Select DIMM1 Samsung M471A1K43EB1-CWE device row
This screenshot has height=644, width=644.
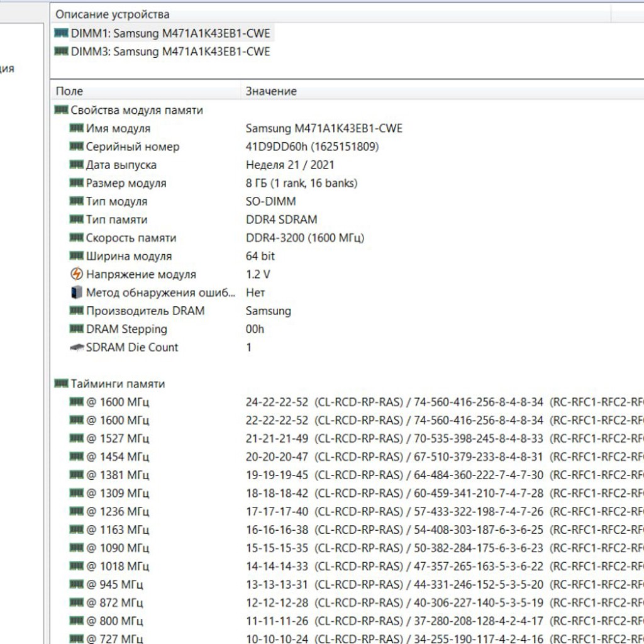(164, 33)
